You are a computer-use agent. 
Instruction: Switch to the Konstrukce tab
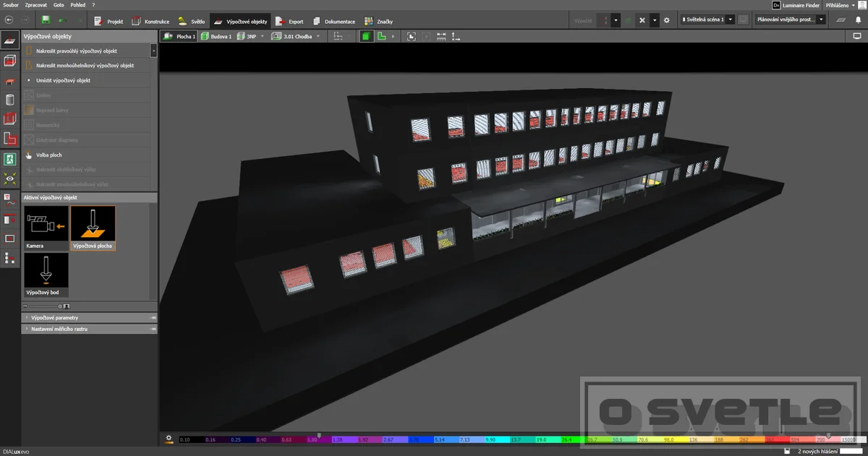151,21
